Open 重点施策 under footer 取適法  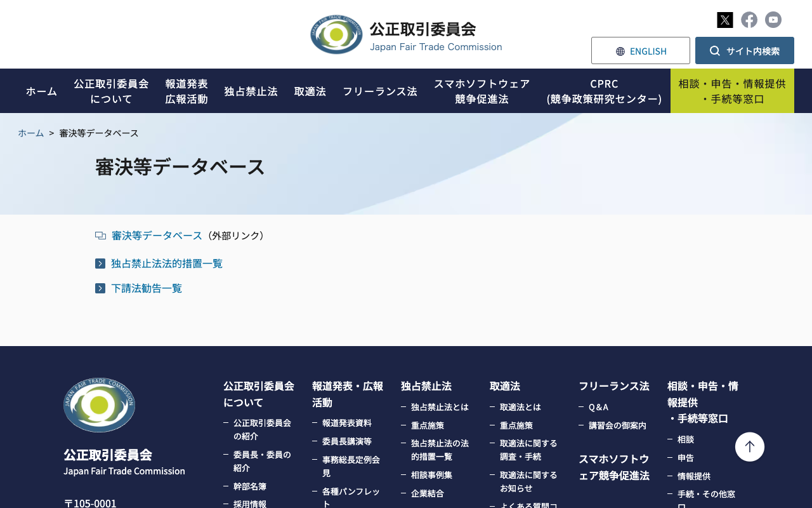[x=516, y=425]
